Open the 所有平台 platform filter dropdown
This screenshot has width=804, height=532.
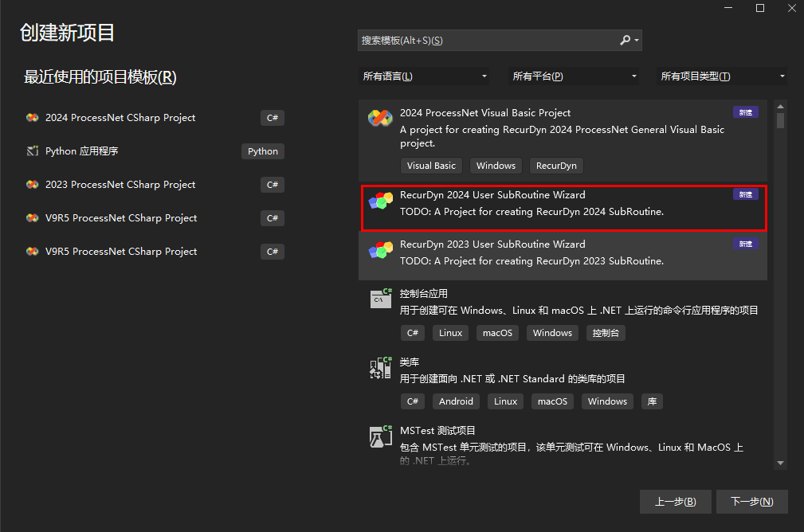573,76
